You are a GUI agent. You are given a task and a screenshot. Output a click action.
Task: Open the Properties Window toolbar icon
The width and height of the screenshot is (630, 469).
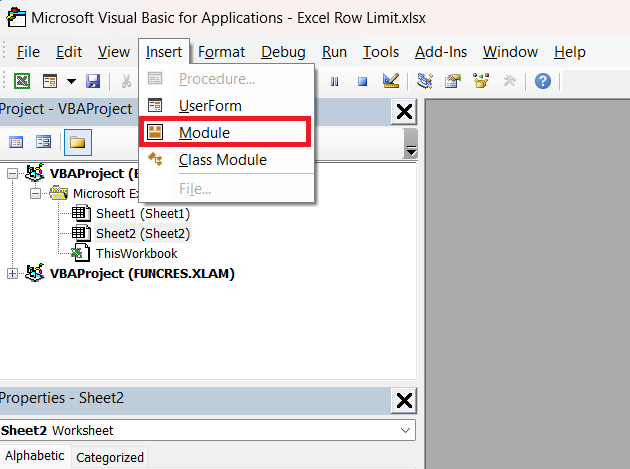click(453, 81)
